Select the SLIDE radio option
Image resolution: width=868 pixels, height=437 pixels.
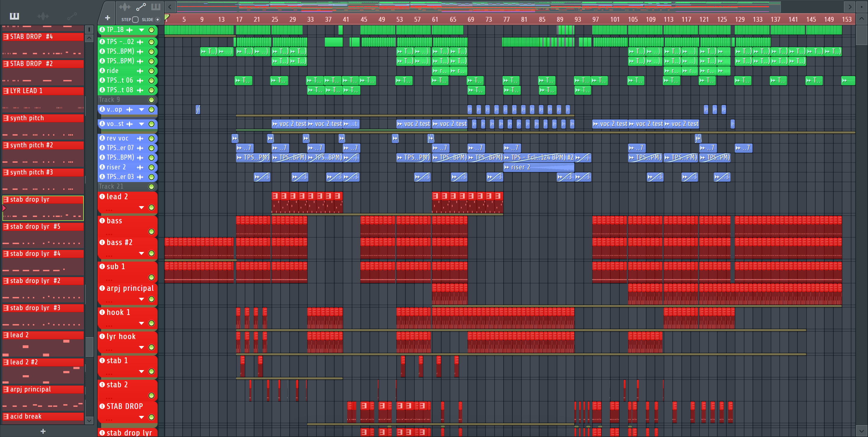pos(157,20)
